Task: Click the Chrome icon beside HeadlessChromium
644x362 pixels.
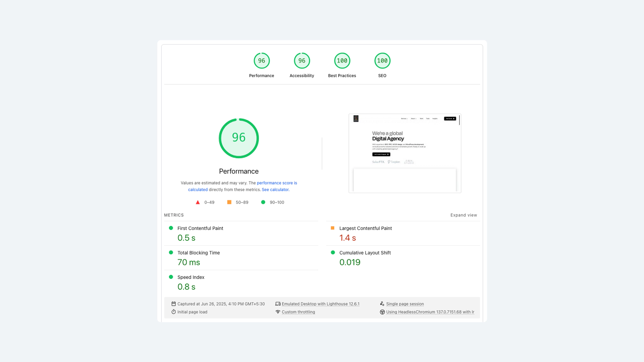Action: [382, 312]
